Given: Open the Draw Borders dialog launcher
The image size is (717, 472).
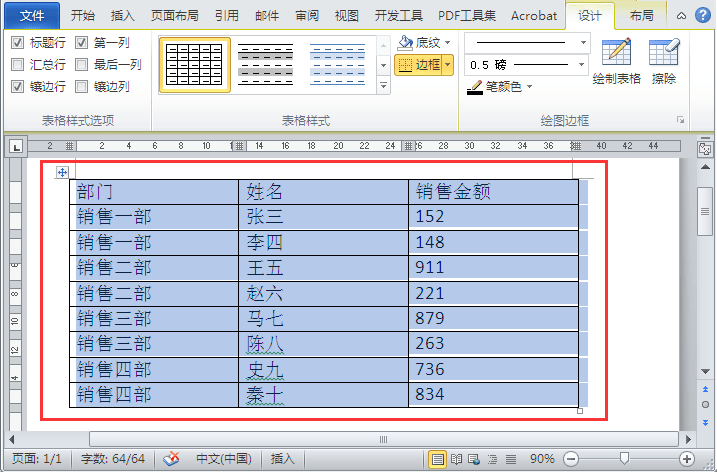Looking at the screenshot, I should tap(680, 120).
